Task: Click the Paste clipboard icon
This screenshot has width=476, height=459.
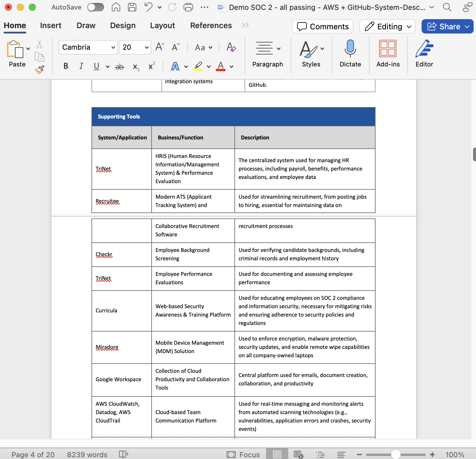Action: (x=15, y=49)
